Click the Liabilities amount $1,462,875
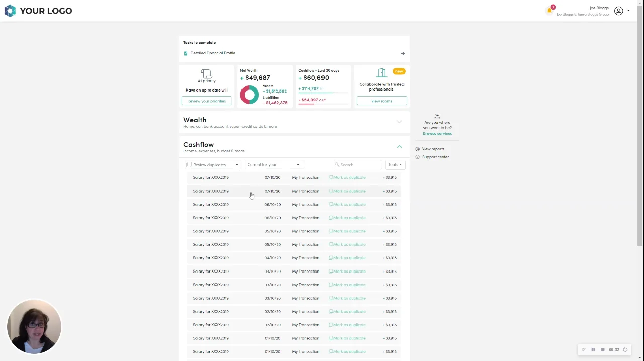 click(275, 103)
